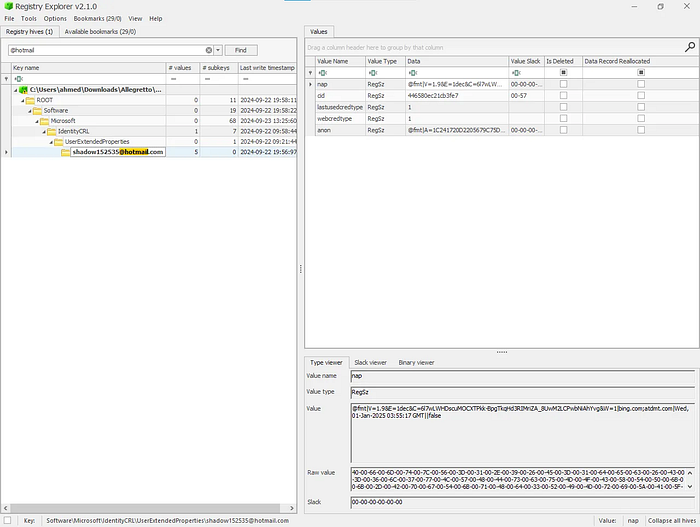Toggle Is Deleted checkbox for webcredtype
The width and height of the screenshot is (700, 527).
pyautogui.click(x=563, y=118)
